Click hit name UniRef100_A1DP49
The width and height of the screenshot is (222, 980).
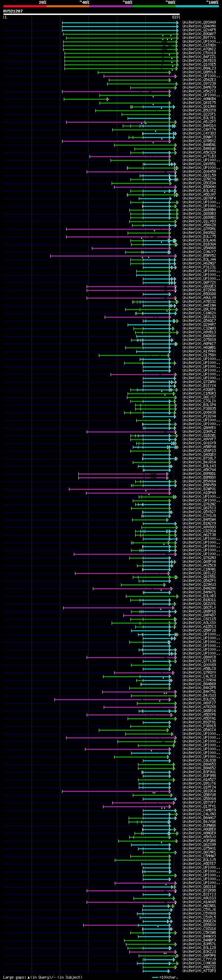pos(199,493)
